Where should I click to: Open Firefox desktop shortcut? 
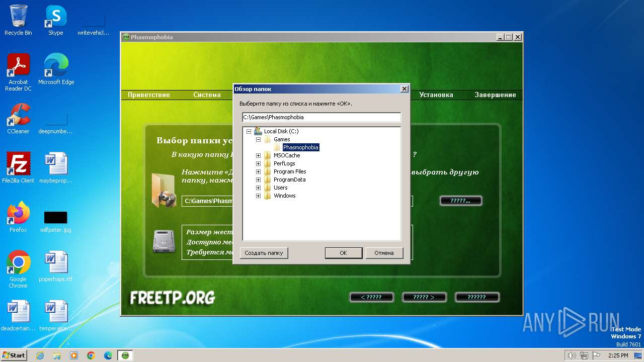pos(18,217)
